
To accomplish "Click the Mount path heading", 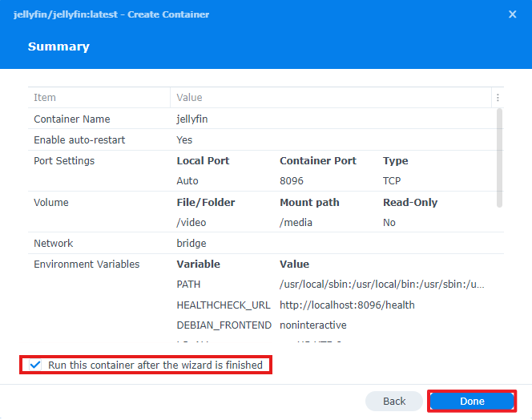I will point(309,203).
